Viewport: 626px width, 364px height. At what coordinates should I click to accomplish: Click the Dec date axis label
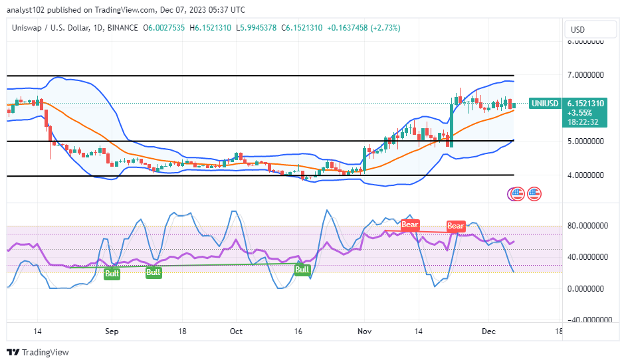(x=488, y=331)
